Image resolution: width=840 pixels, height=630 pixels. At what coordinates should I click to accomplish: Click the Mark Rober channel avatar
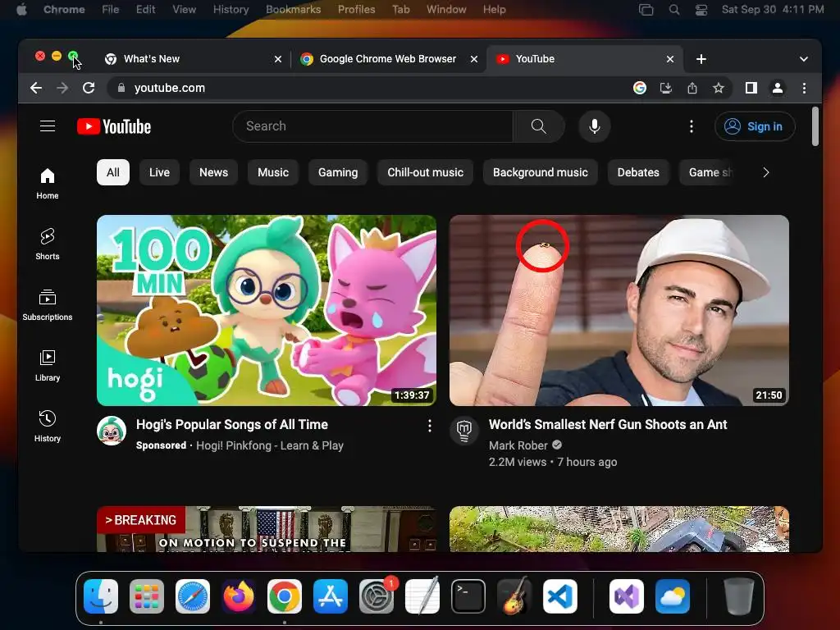pos(464,431)
